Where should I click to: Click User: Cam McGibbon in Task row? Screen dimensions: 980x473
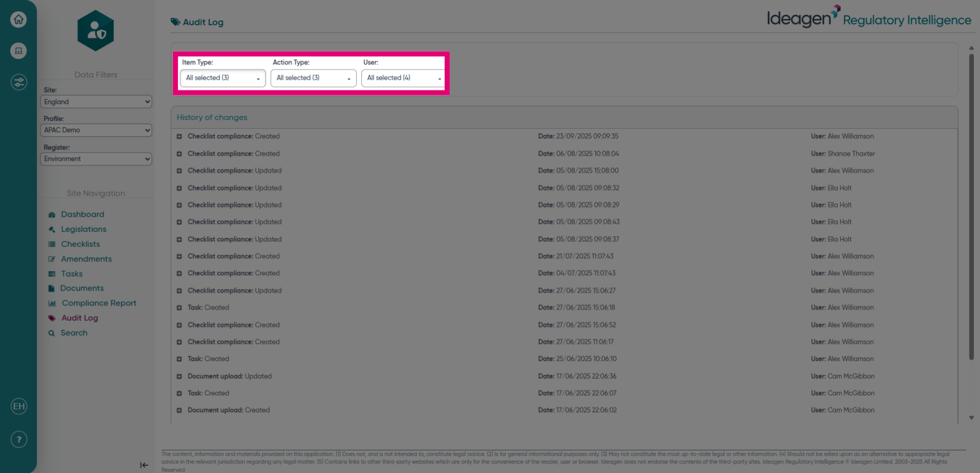[843, 393]
